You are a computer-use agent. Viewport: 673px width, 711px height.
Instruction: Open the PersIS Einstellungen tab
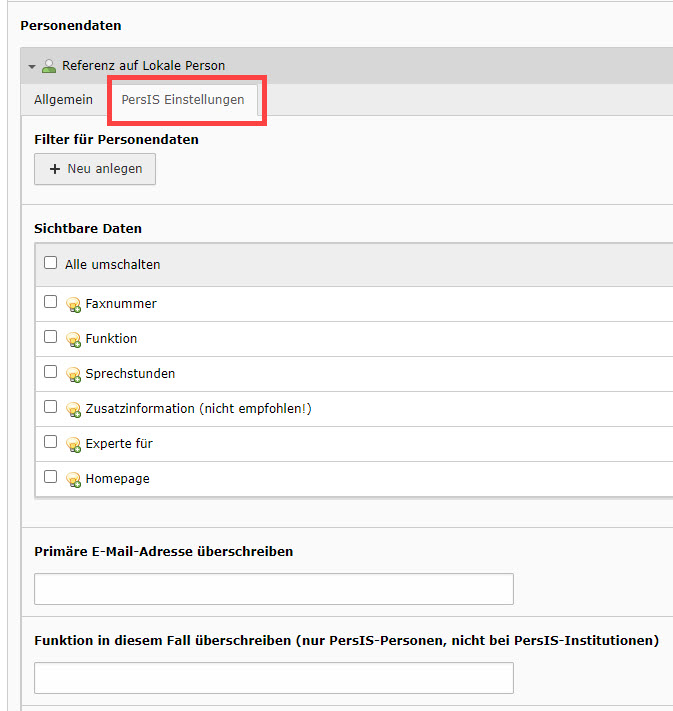(x=183, y=100)
